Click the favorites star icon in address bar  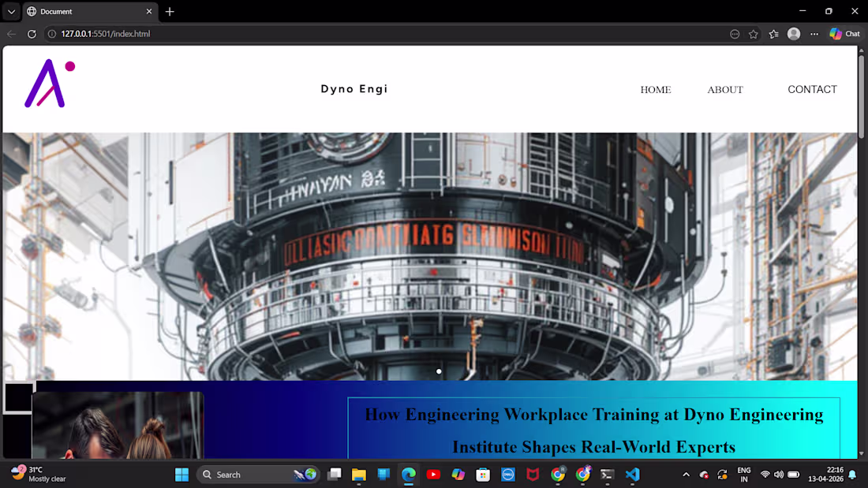(753, 33)
